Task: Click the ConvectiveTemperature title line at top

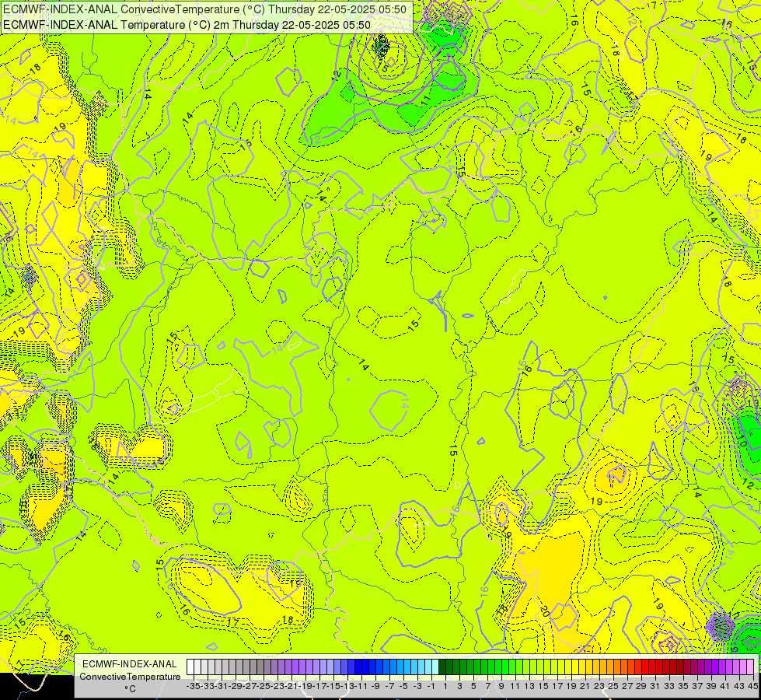Action: click(204, 9)
